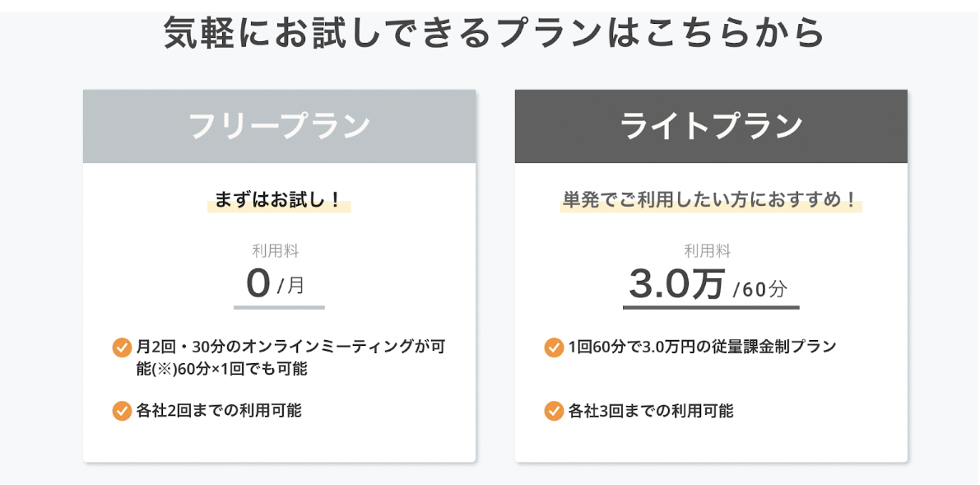Click the checkmark icon next to 各社2回までの利用可能
Image resolution: width=980 pixels, height=485 pixels.
[122, 410]
